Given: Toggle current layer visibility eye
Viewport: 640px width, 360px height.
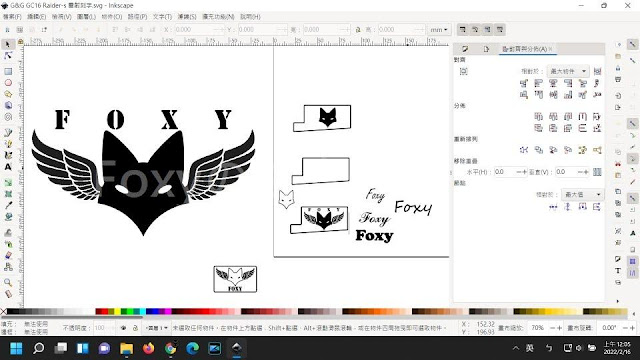Looking at the screenshot, I should click(123, 328).
